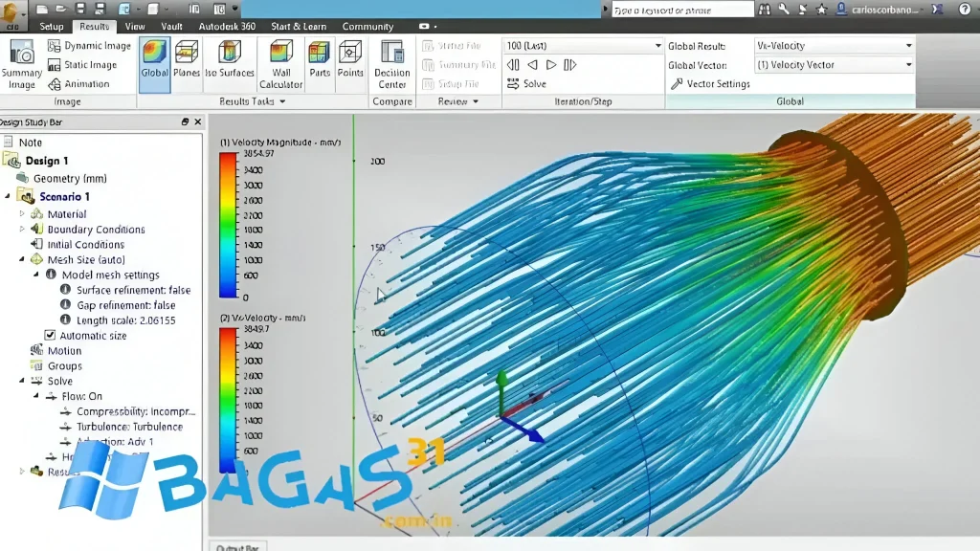Open the Planes results tool
The image size is (980, 551).
(x=187, y=59)
